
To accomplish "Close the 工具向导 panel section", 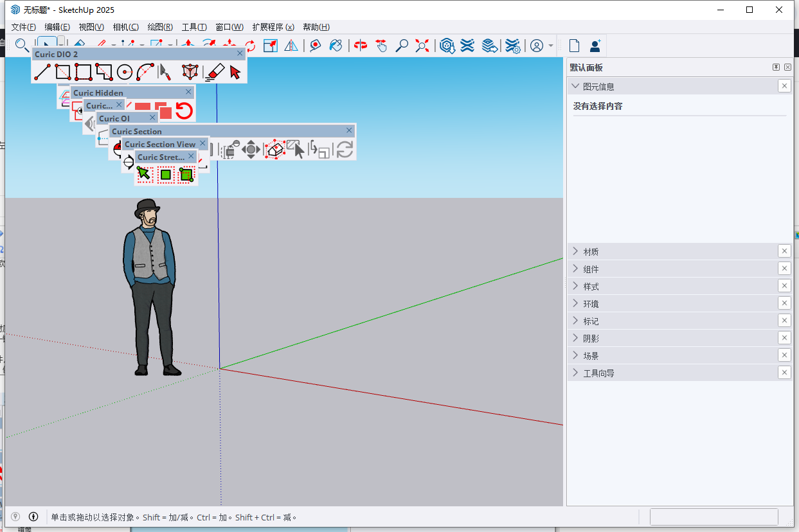I will 784,373.
